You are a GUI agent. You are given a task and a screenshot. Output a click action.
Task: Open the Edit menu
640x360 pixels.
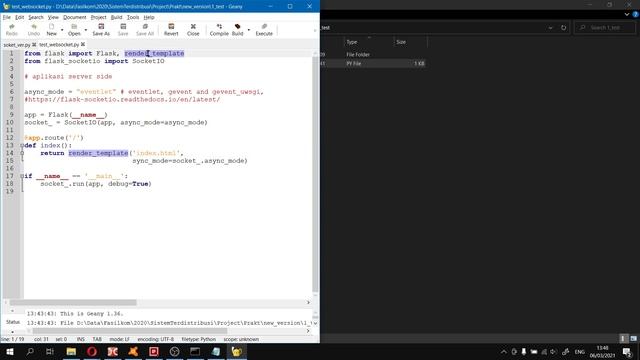20,17
